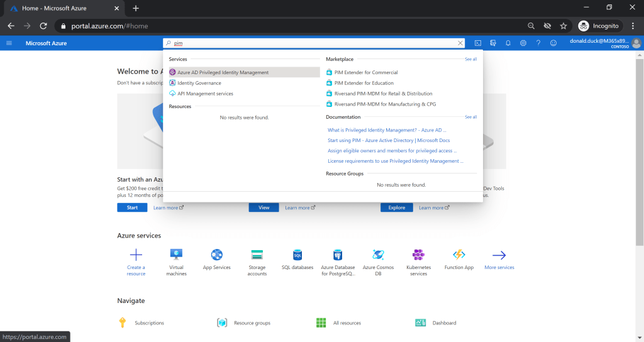Select Azure AD Privileged Identity Management result
This screenshot has height=342, width=644.
[223, 72]
